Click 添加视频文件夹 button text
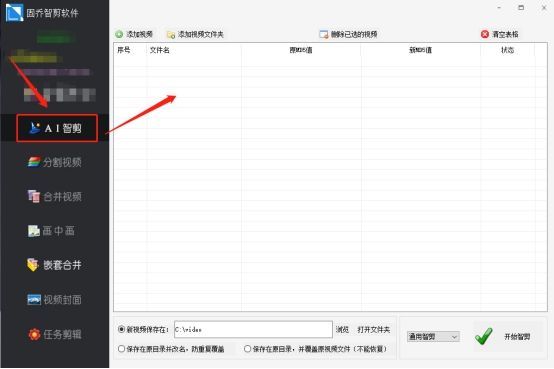 click(201, 34)
